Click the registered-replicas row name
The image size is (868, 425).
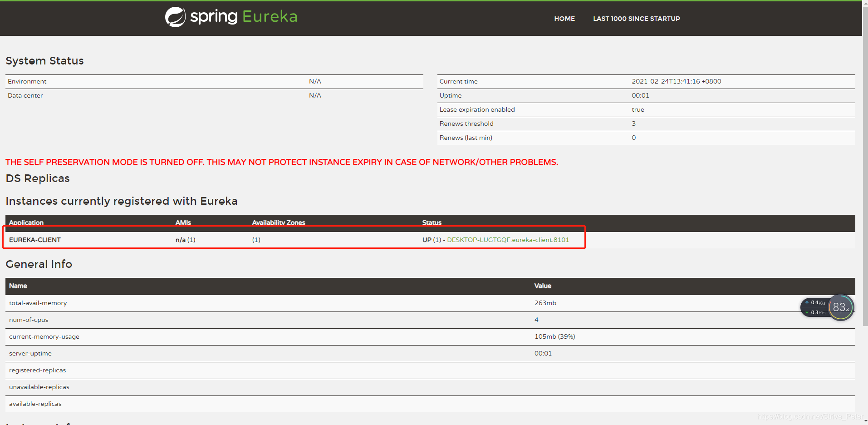click(38, 370)
